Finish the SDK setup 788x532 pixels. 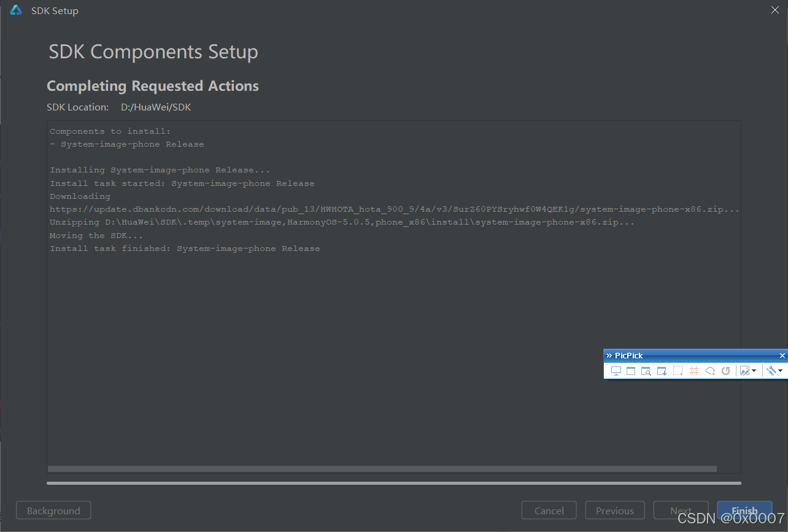(744, 511)
